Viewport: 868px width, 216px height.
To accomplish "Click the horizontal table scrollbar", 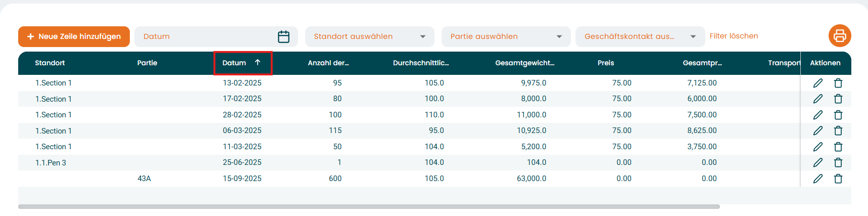I will coord(369,206).
